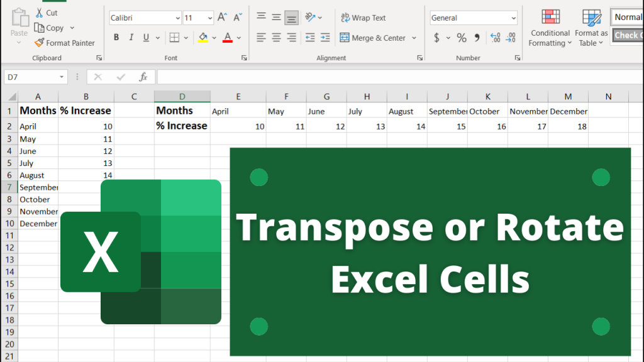Screen dimensions: 644x362
Task: Apply the yellow fill color bucket
Action: point(203,38)
